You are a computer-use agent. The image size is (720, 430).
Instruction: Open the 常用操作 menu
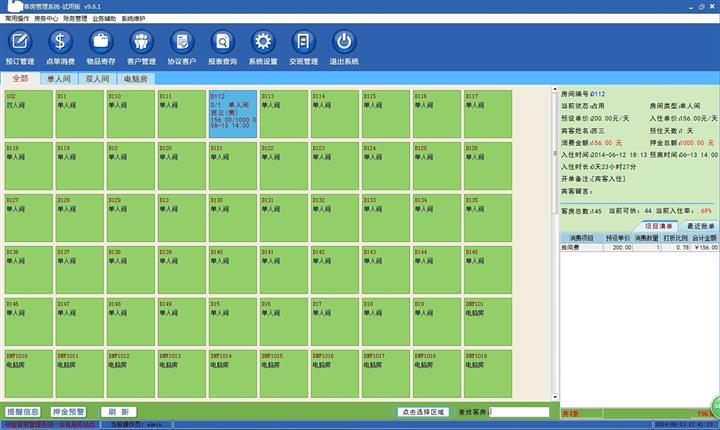coord(18,18)
